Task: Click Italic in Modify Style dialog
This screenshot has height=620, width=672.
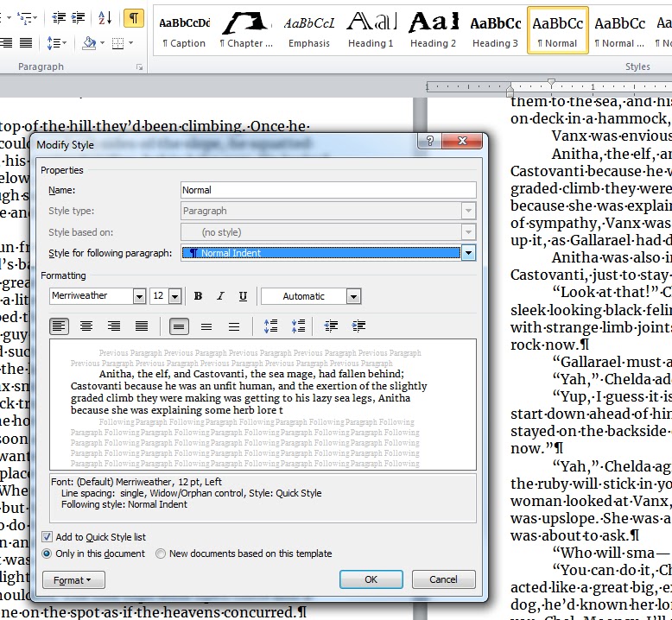Action: (221, 296)
